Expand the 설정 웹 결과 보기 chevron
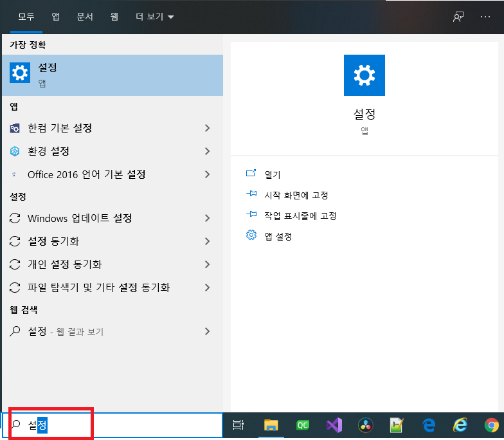Screen dimensions: 504x440 click(x=207, y=331)
